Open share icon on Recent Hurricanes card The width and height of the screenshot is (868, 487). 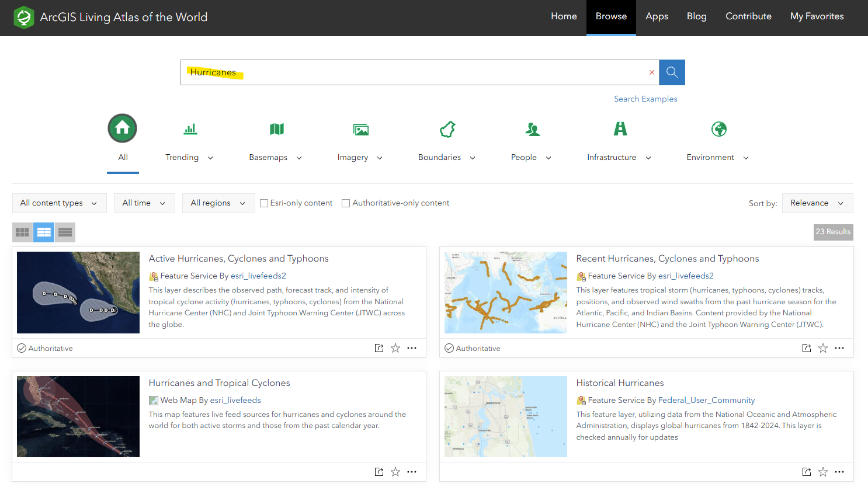[807, 348]
